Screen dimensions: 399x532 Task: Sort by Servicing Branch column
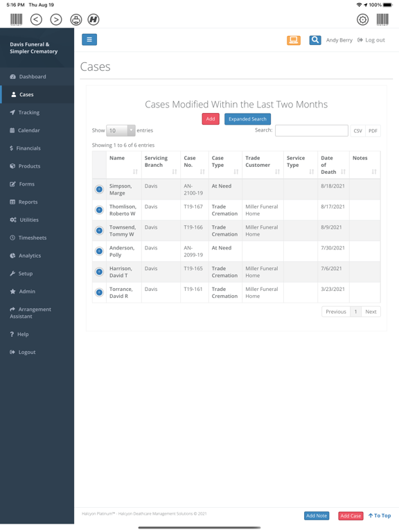(161, 165)
